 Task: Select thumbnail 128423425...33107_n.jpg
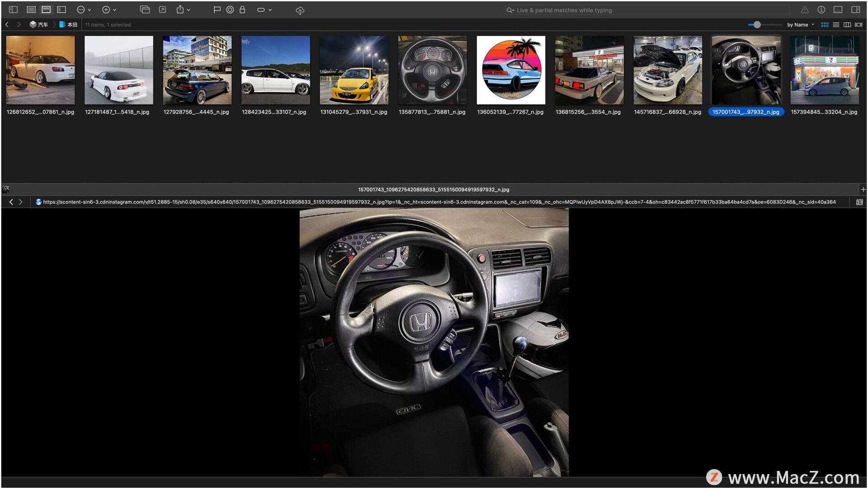coord(276,70)
